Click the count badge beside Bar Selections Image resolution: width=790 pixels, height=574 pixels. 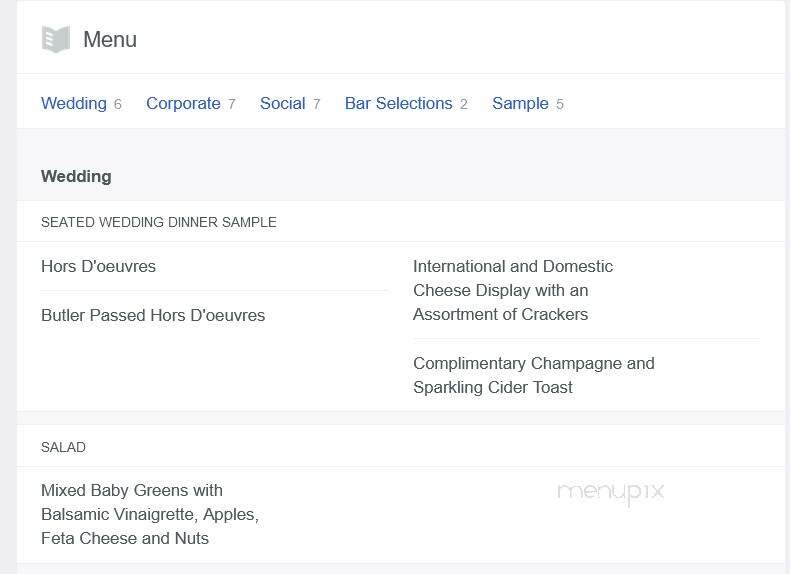click(463, 104)
